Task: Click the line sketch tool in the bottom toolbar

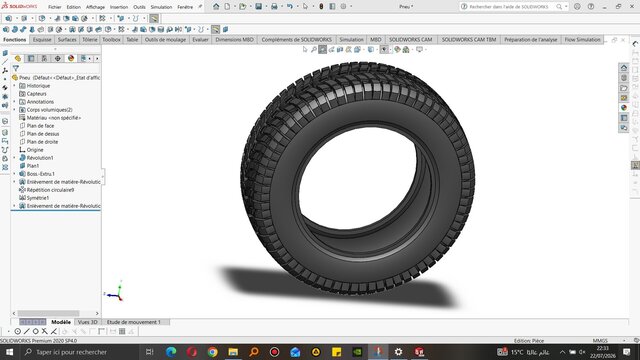Action: click(27, 331)
